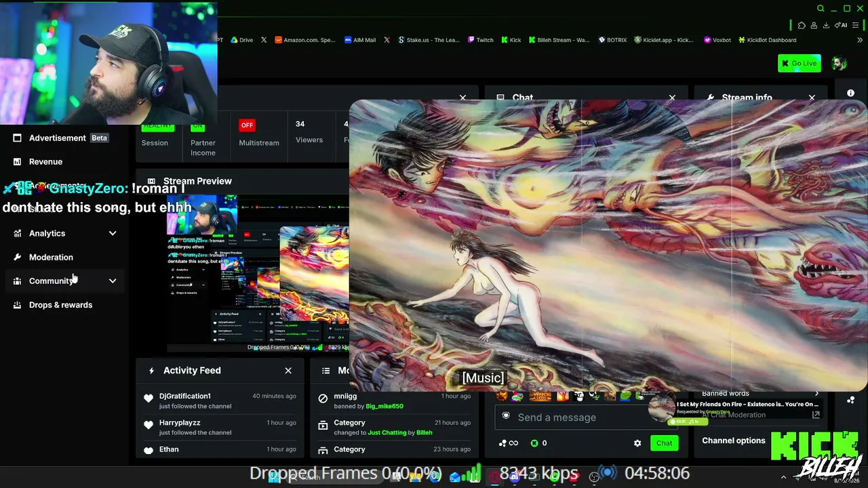Image resolution: width=868 pixels, height=488 pixels.
Task: Open Drops & rewards page
Action: coord(60,305)
